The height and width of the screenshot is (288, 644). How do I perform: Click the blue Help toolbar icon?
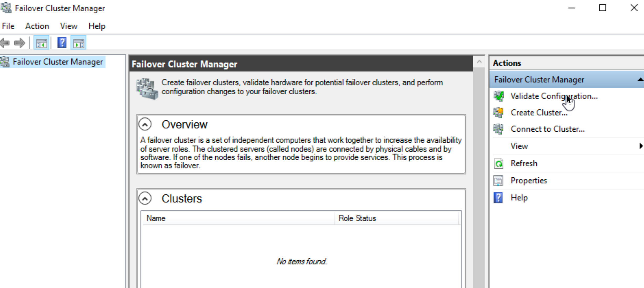(x=62, y=43)
